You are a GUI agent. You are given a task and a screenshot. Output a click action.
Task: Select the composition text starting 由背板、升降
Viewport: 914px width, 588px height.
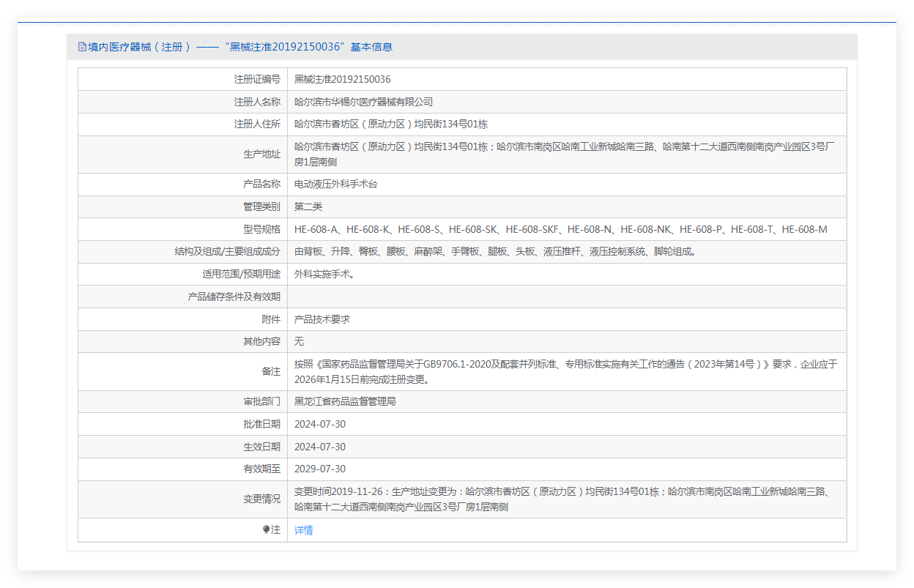click(x=495, y=252)
